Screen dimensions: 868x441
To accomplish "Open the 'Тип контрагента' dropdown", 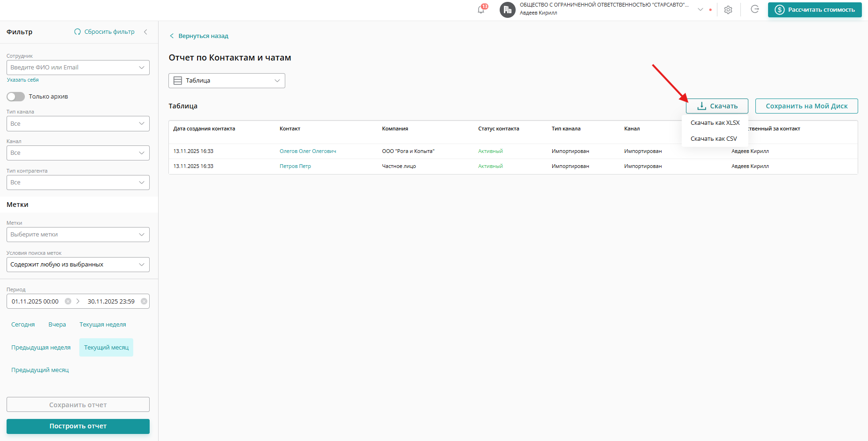I will tap(78, 182).
